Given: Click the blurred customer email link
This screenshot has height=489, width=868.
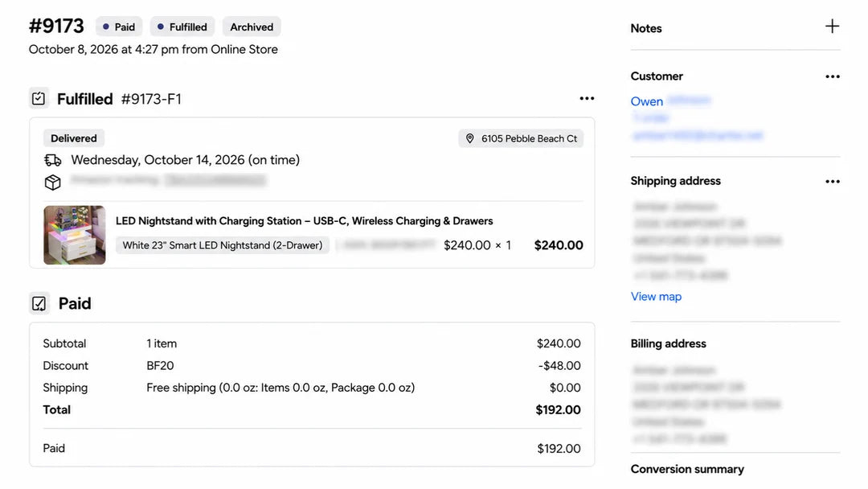Looking at the screenshot, I should coord(697,136).
